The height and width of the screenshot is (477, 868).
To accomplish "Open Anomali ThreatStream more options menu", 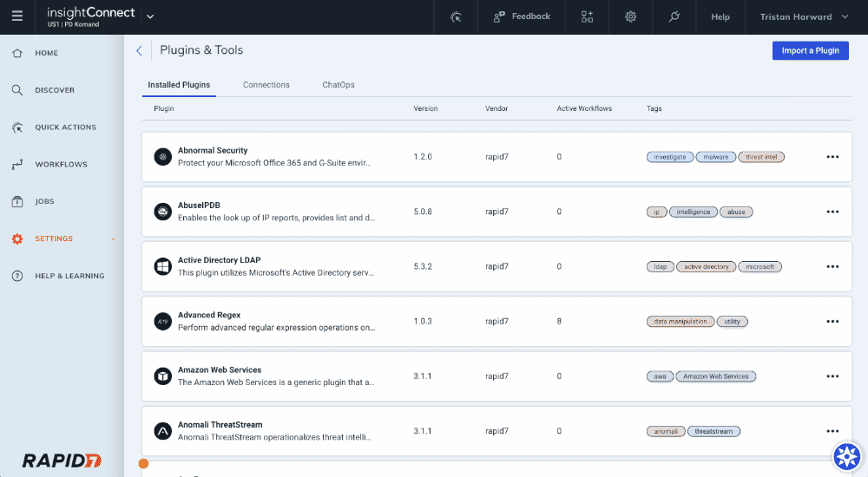I will pyautogui.click(x=832, y=430).
